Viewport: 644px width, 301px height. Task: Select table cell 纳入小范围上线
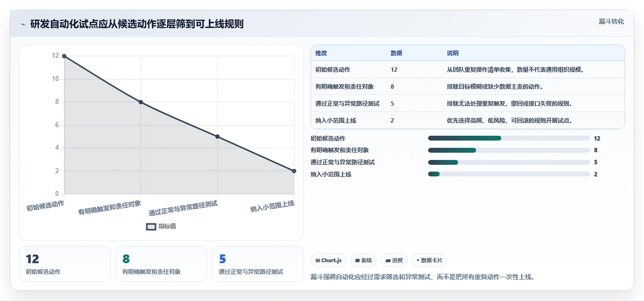coord(336,121)
